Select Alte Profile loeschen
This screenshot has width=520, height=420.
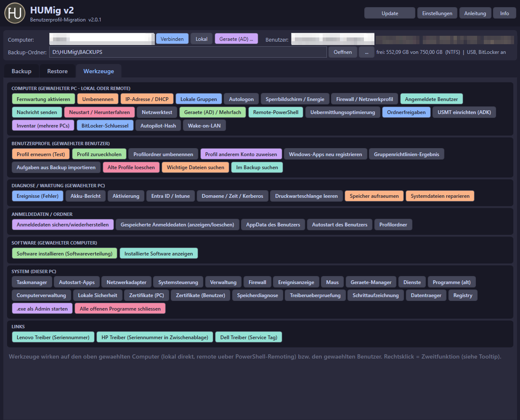click(x=131, y=167)
